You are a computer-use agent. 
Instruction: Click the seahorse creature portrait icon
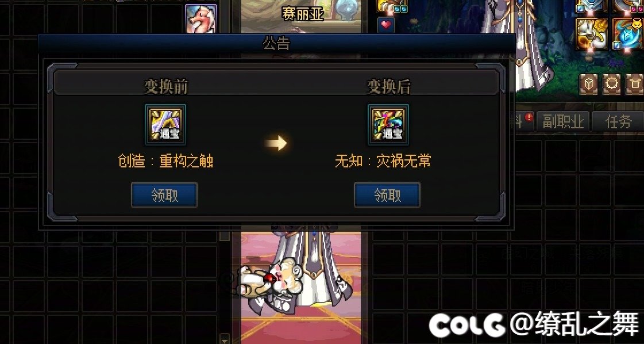tap(201, 19)
